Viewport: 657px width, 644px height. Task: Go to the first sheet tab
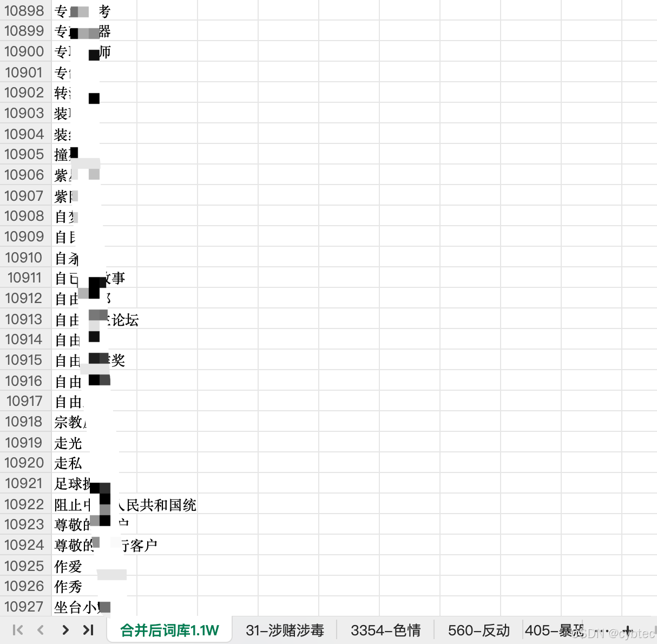(x=18, y=630)
